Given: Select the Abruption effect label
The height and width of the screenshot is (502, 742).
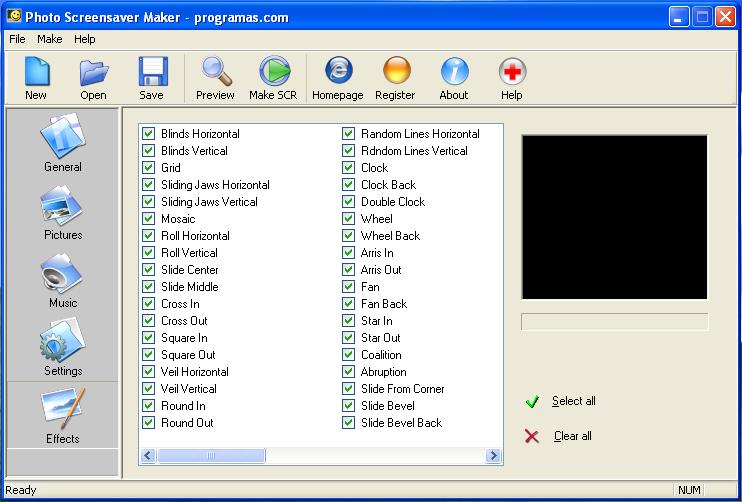Looking at the screenshot, I should 384,372.
